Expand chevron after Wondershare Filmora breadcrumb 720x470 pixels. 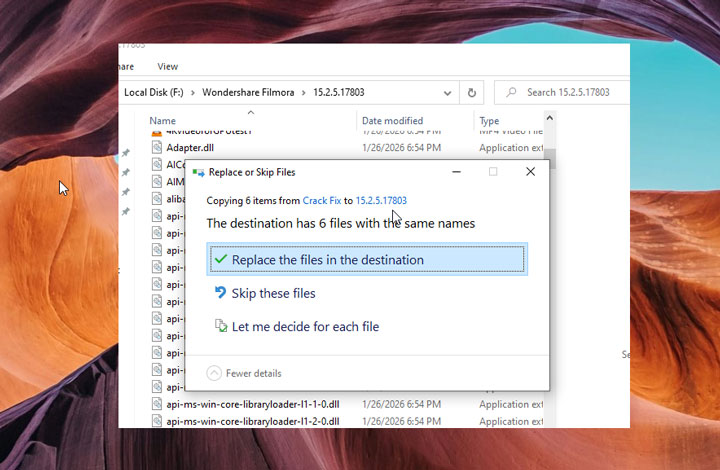point(304,93)
